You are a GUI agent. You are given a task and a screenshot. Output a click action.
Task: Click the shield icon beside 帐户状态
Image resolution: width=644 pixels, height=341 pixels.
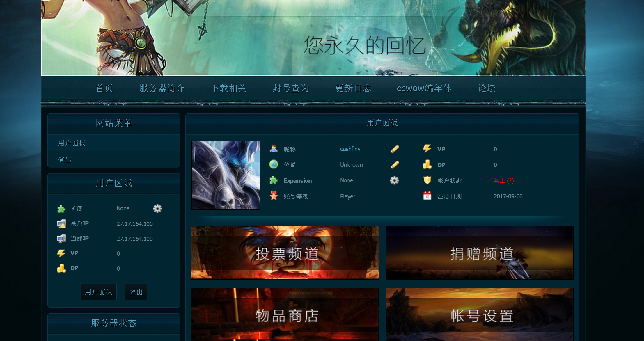click(x=427, y=180)
